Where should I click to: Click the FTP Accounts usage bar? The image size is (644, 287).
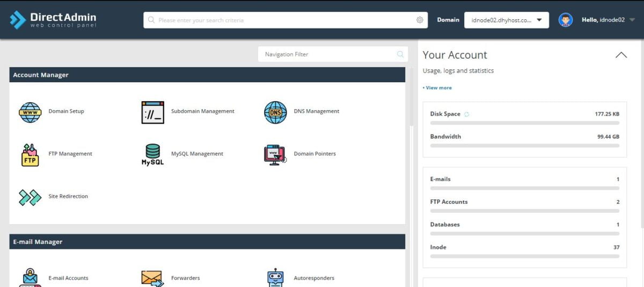pyautogui.click(x=525, y=211)
